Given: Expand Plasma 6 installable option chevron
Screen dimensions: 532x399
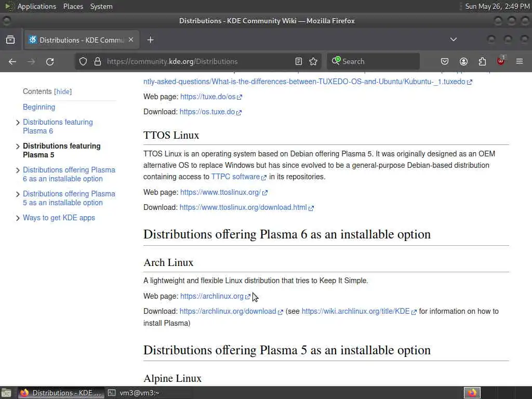Looking at the screenshot, I should [x=18, y=170].
